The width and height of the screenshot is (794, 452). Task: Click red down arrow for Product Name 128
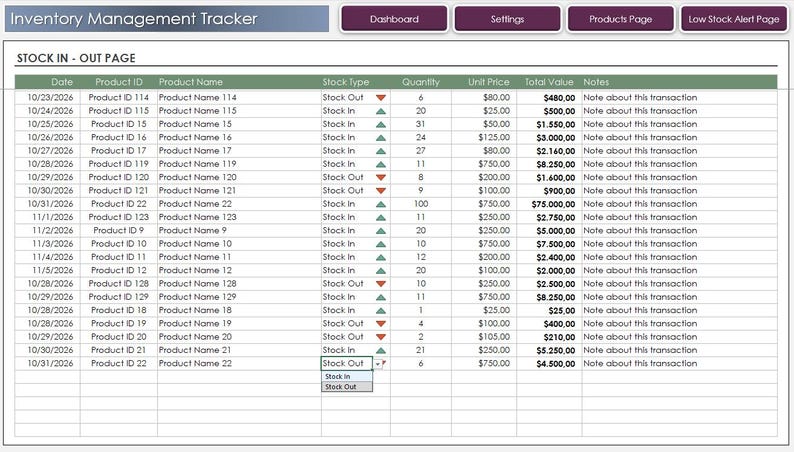381,283
